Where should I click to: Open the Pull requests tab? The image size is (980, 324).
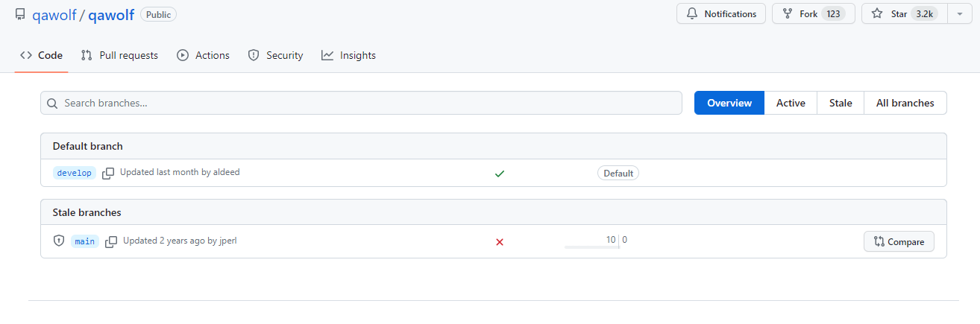(119, 55)
